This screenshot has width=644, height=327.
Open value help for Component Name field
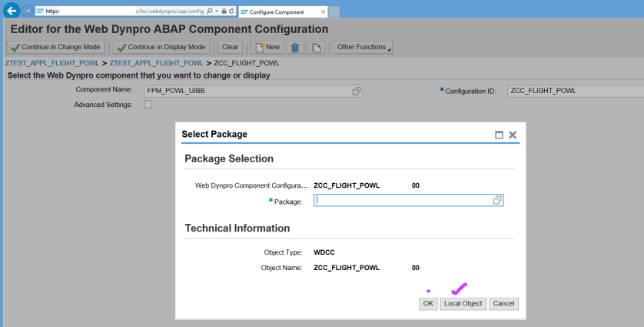pyautogui.click(x=357, y=91)
